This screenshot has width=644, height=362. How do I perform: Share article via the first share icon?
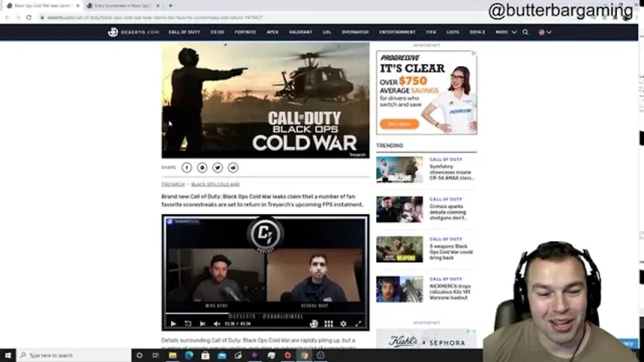[187, 167]
